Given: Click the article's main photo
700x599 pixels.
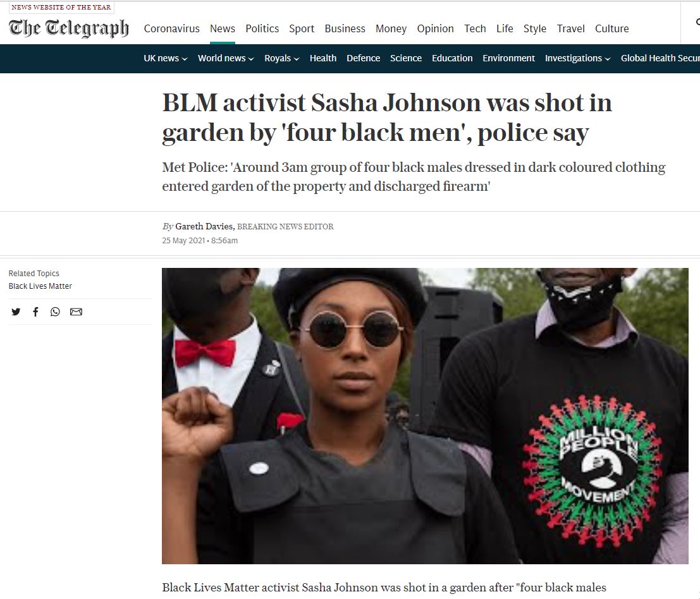Looking at the screenshot, I should point(425,416).
